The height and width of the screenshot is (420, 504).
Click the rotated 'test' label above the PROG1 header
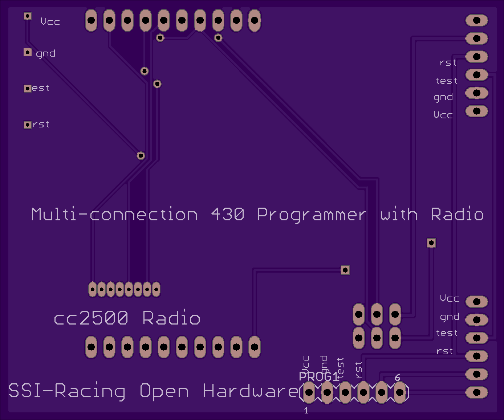coord(340,368)
